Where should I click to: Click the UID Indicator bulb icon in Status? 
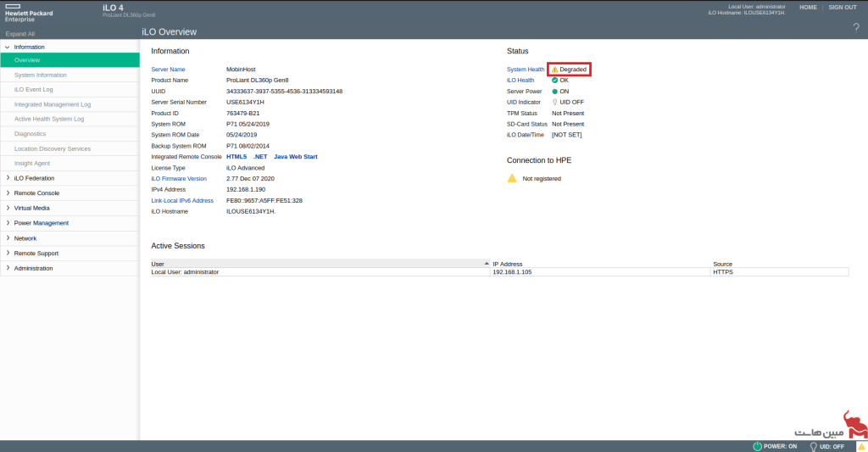click(554, 102)
